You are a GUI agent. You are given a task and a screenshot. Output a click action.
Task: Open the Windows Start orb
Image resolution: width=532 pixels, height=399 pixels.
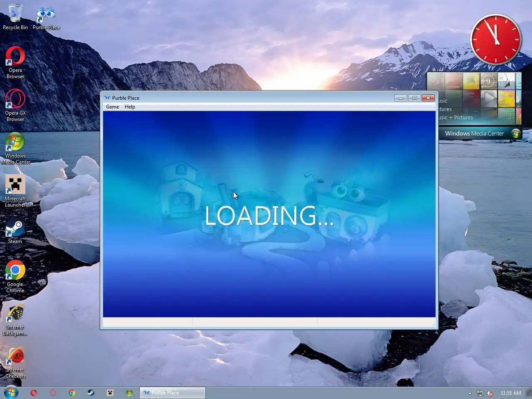11,392
